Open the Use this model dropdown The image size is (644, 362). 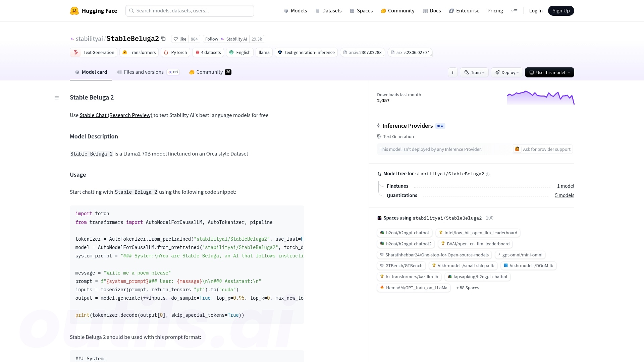(x=549, y=72)
